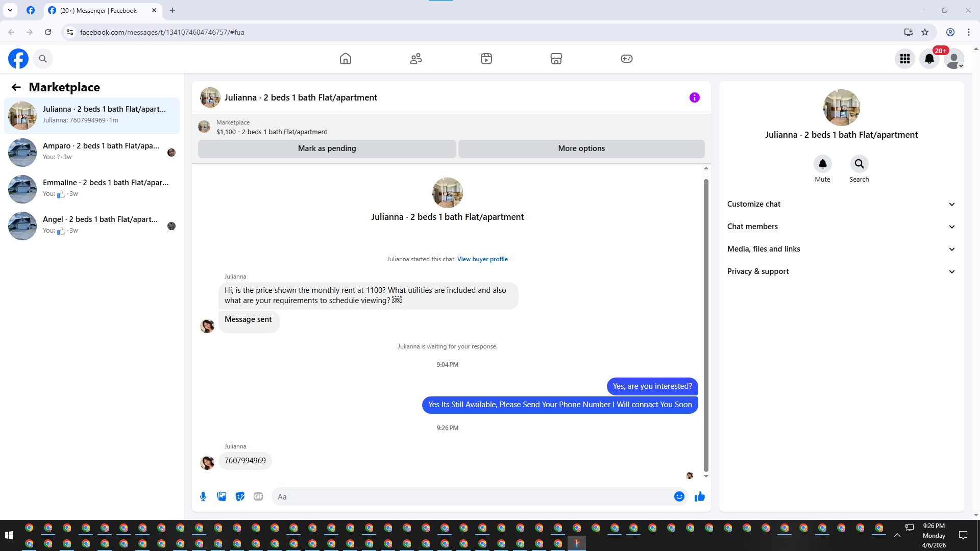
Task: Open the emoji picker smiley icon
Action: click(679, 496)
